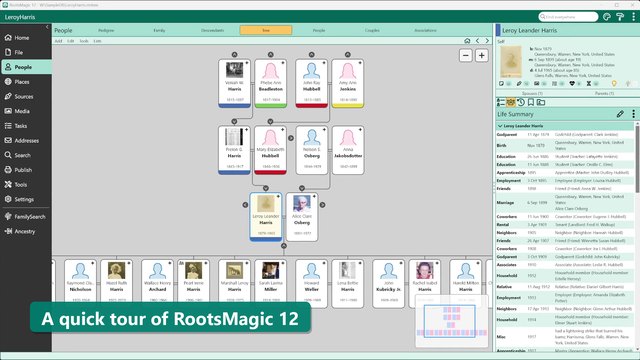This screenshot has height=360, width=640.
Task: Click Parents (1) section header
Action: pyautogui.click(x=604, y=93)
